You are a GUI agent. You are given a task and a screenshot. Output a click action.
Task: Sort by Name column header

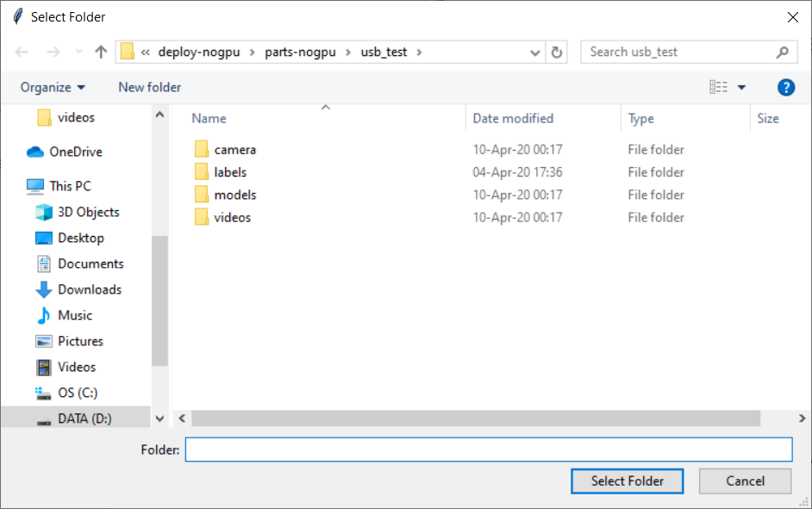click(209, 119)
